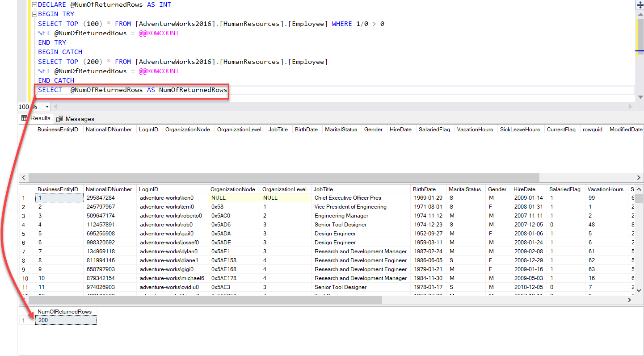Select the CurrentFlag column header
644x356 pixels.
561,130
